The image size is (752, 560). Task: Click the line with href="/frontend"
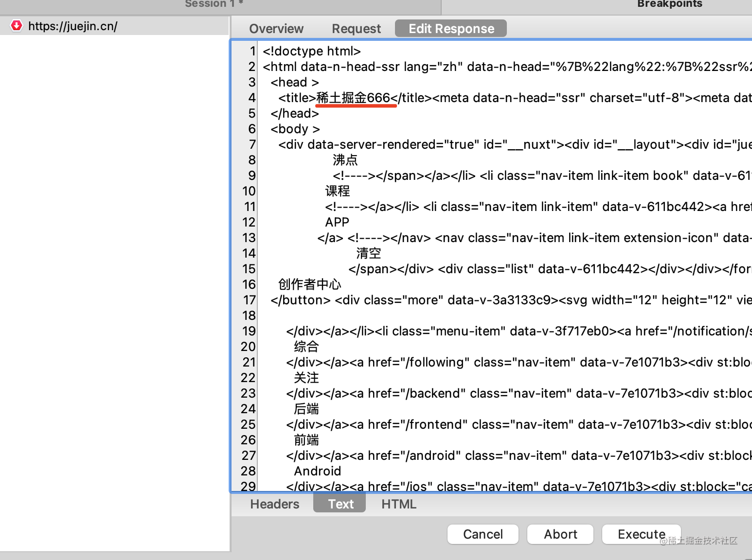pos(519,424)
